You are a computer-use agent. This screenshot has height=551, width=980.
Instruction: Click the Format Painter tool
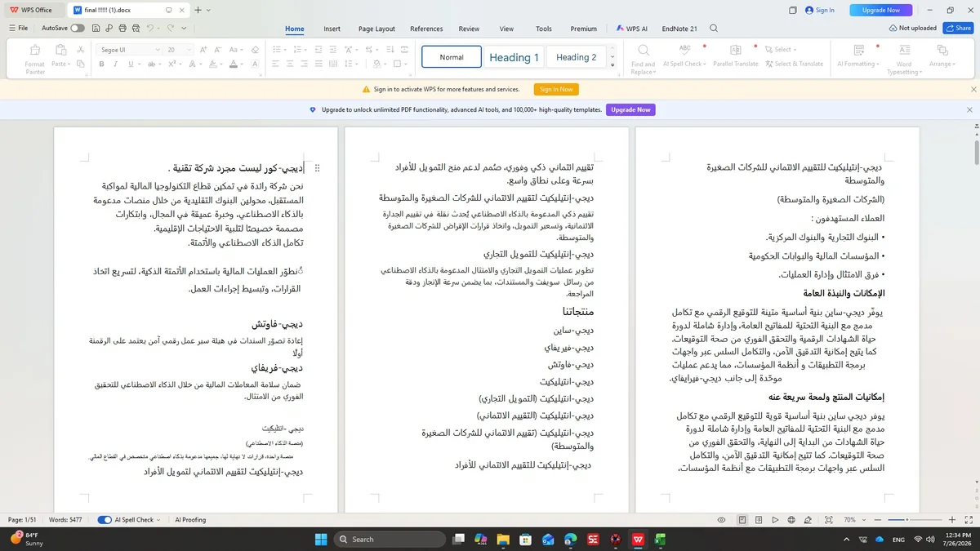pos(35,60)
